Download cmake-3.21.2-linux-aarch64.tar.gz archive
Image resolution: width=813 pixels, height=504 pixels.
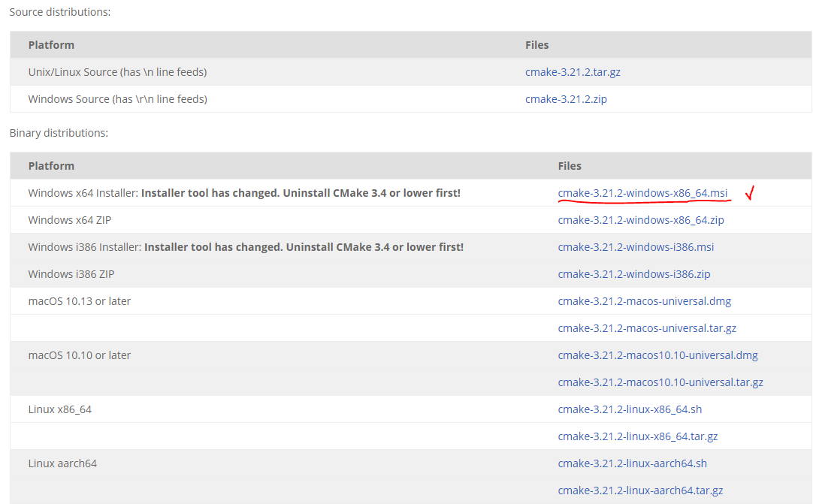pyautogui.click(x=640, y=490)
